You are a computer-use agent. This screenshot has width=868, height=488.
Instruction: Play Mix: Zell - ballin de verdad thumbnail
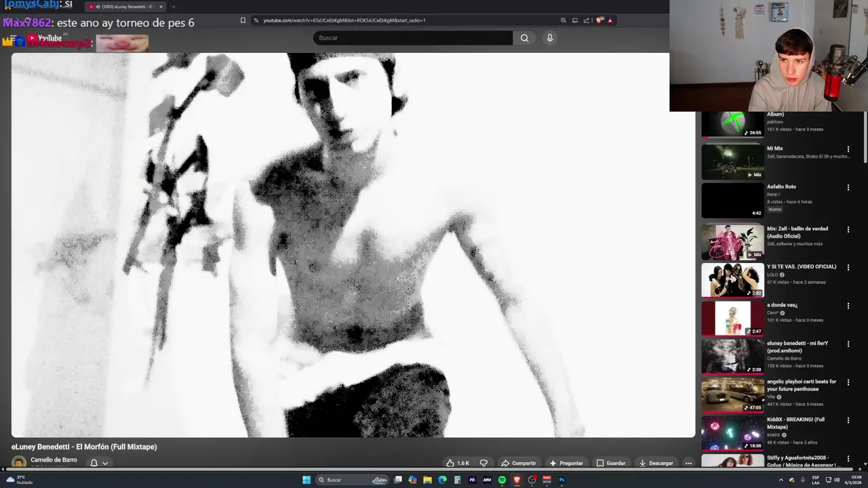(732, 242)
